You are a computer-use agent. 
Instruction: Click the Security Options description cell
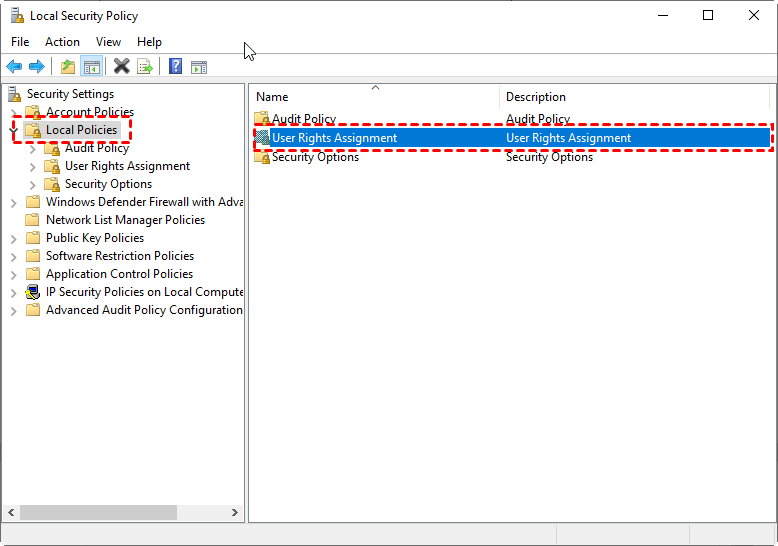(549, 157)
